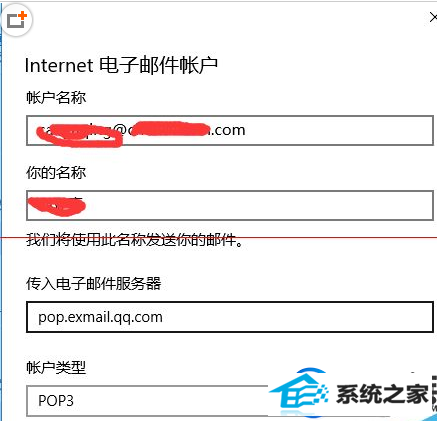
Task: Select the pop.exmail.qq.com server field
Action: click(x=230, y=317)
